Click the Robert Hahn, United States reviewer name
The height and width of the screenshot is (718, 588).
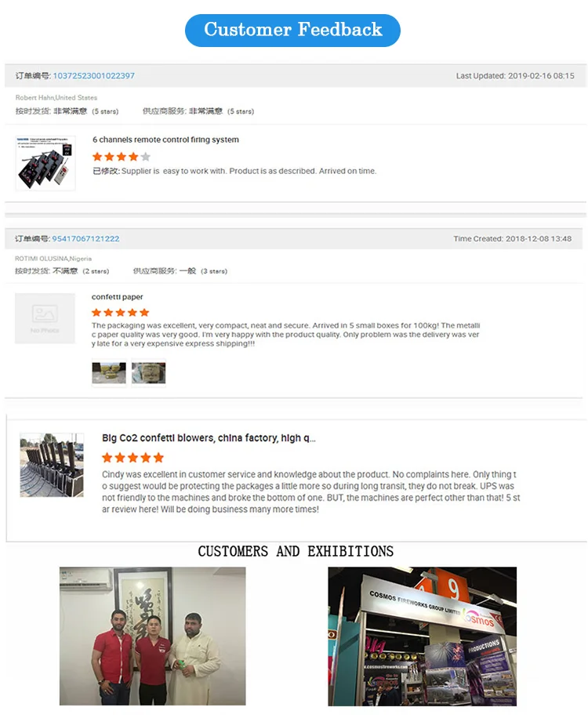(56, 97)
